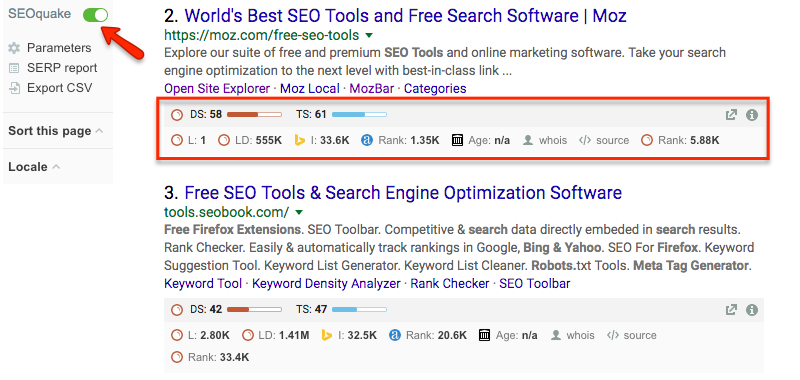This screenshot has height=380, width=800.
Task: Open the Keyword Density Analyzer sitelink
Action: tap(327, 283)
